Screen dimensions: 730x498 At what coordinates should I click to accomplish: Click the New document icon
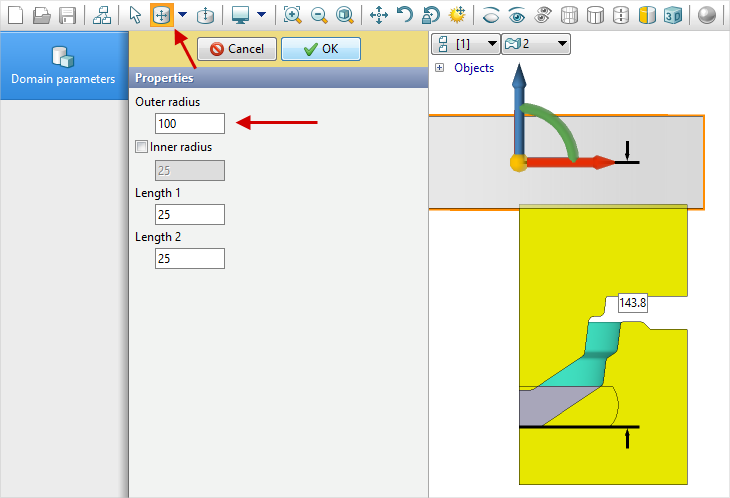pyautogui.click(x=15, y=15)
